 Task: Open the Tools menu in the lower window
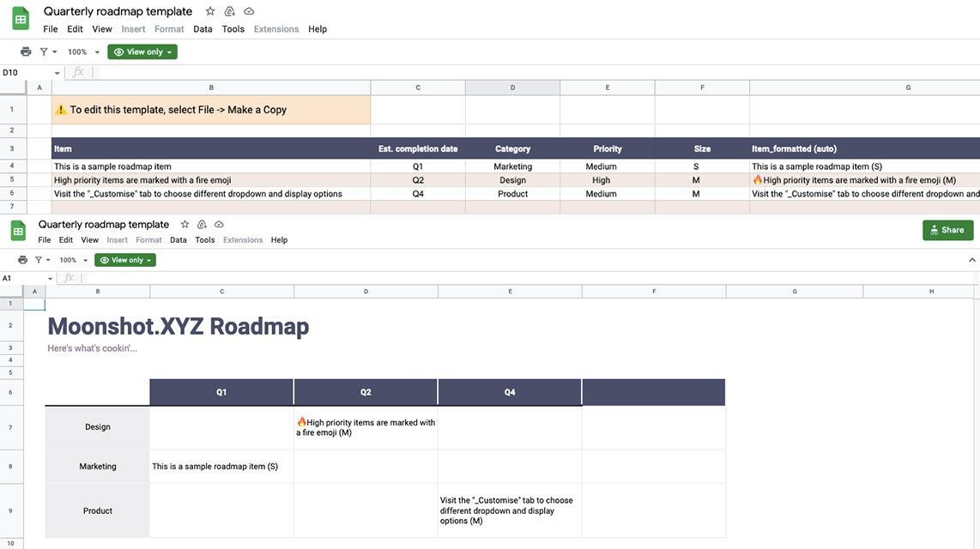pos(204,240)
